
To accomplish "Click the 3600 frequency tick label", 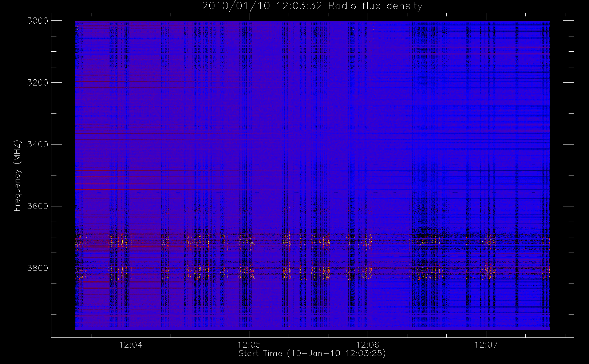I will tap(38, 206).
